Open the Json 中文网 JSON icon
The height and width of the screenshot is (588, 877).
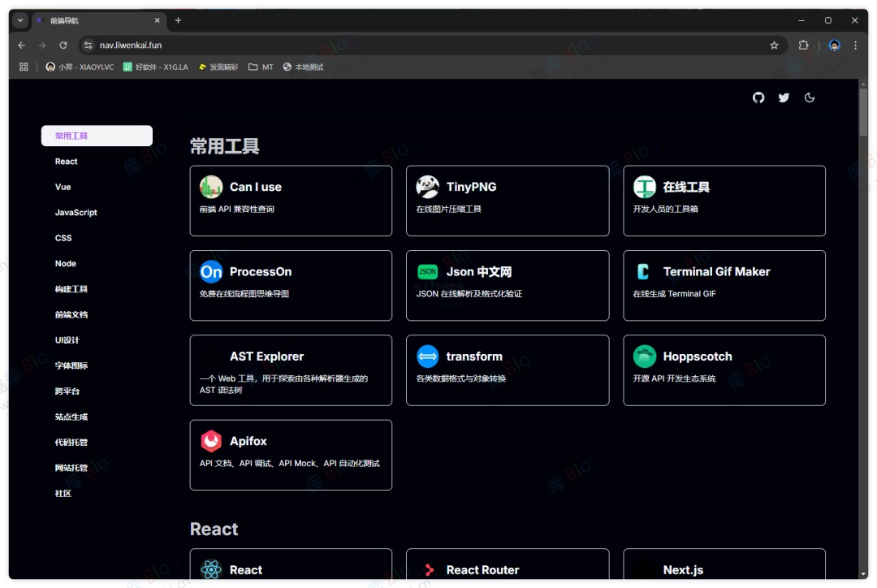click(x=427, y=271)
